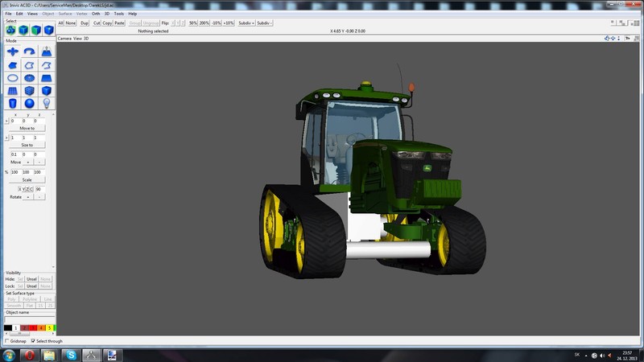Select Group selection mode icon
The height and width of the screenshot is (362, 644).
coord(10,30)
